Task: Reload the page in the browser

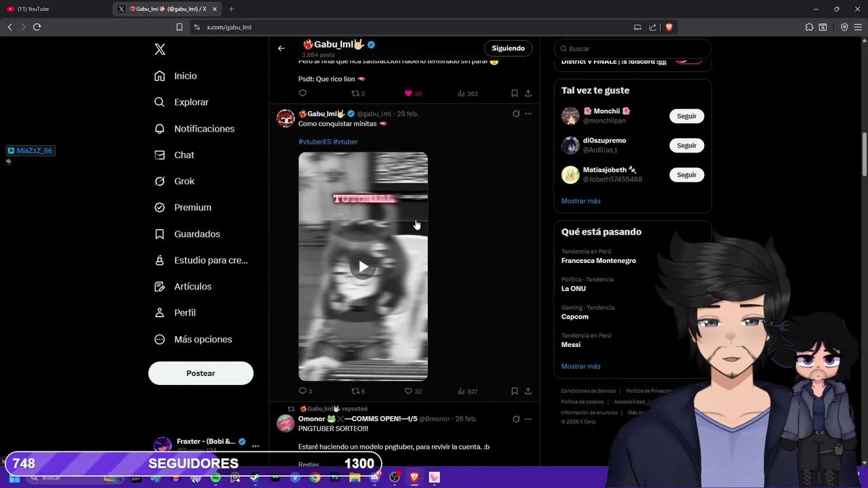Action: coord(37,27)
